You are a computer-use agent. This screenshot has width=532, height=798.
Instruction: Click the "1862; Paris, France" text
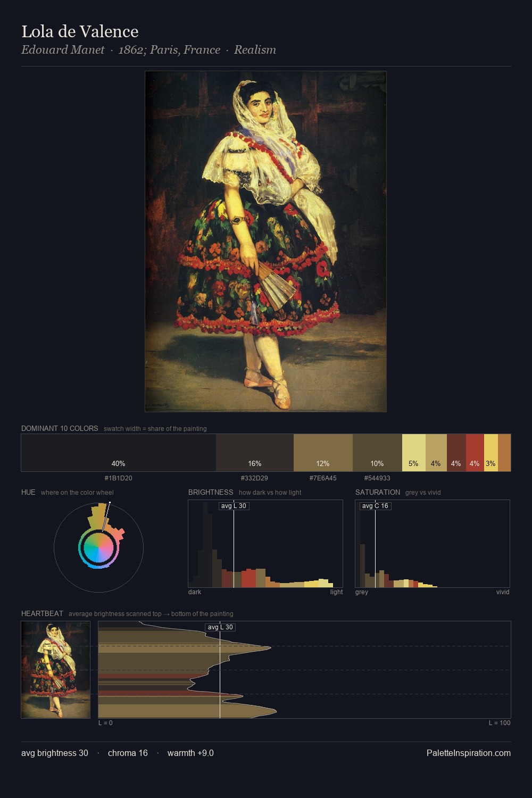point(169,50)
